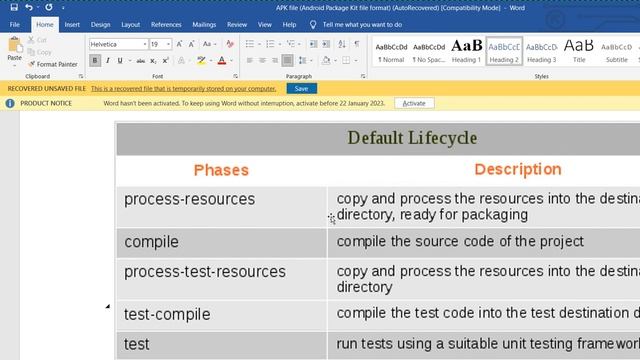640x360 pixels.
Task: Toggle the Justify alignment button
Action: (287, 61)
